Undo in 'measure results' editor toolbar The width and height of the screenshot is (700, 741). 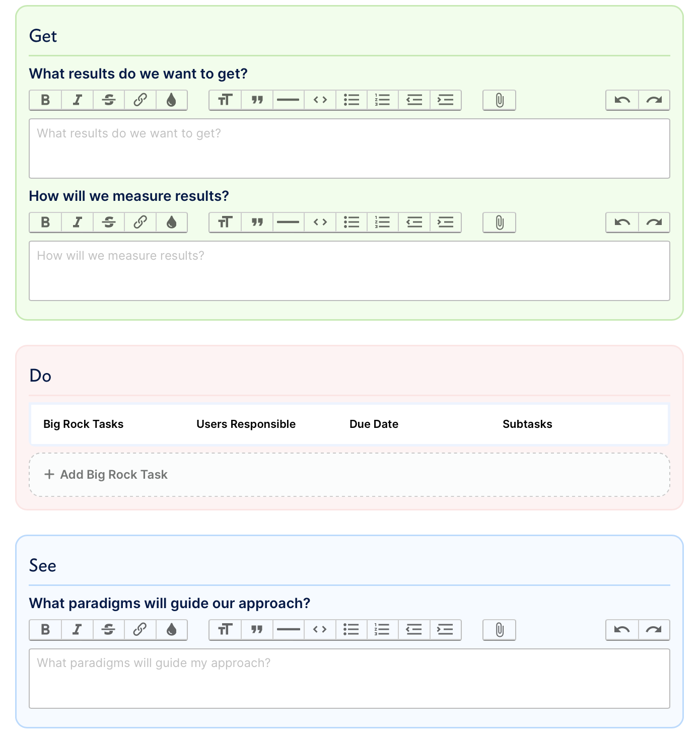622,223
